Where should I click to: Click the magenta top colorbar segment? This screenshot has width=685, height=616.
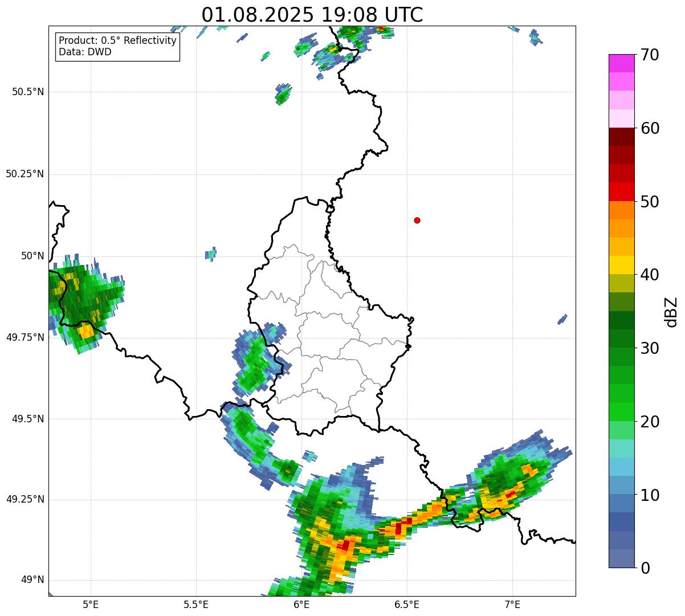point(621,63)
